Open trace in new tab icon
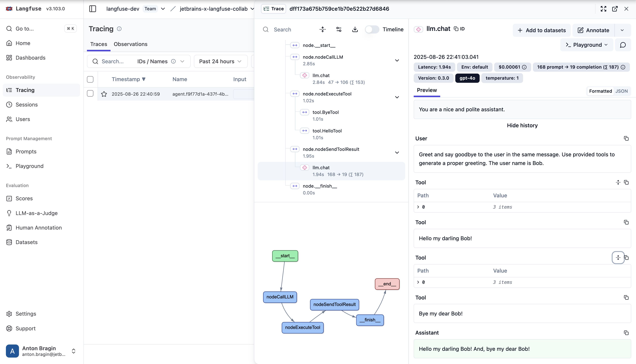The image size is (636, 364). [x=615, y=9]
